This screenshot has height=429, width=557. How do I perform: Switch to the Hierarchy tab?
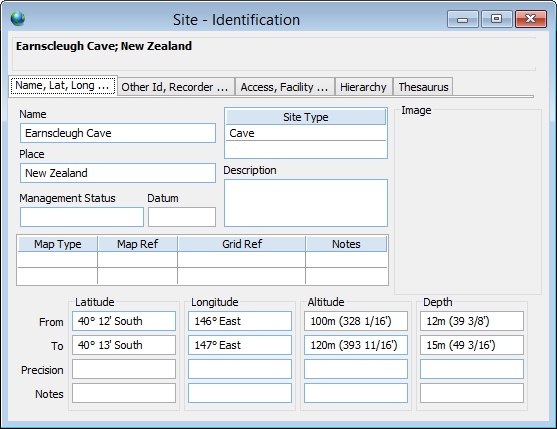click(x=364, y=87)
